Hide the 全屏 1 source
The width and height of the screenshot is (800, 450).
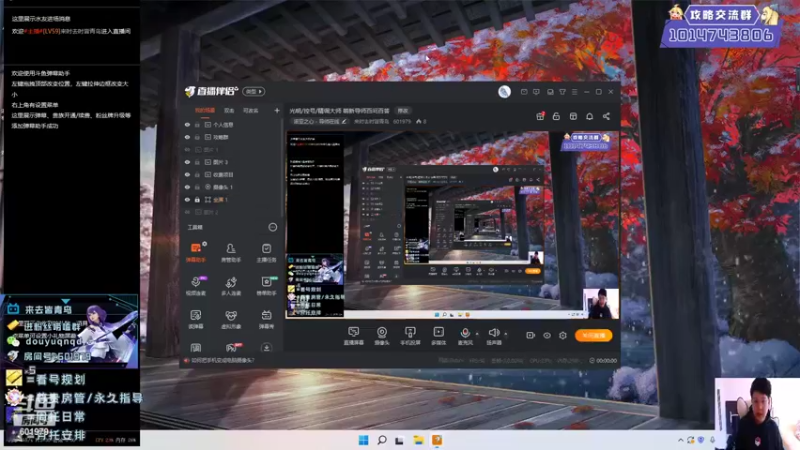pos(187,199)
